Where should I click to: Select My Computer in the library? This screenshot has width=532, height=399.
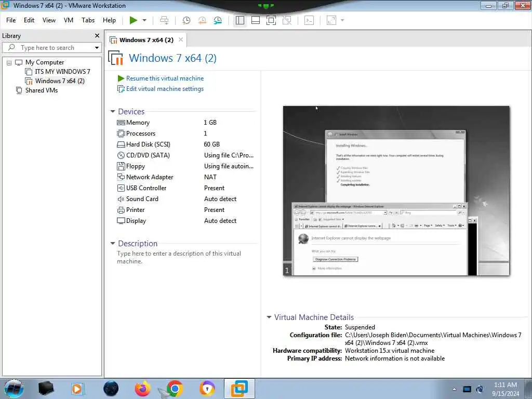(x=45, y=62)
